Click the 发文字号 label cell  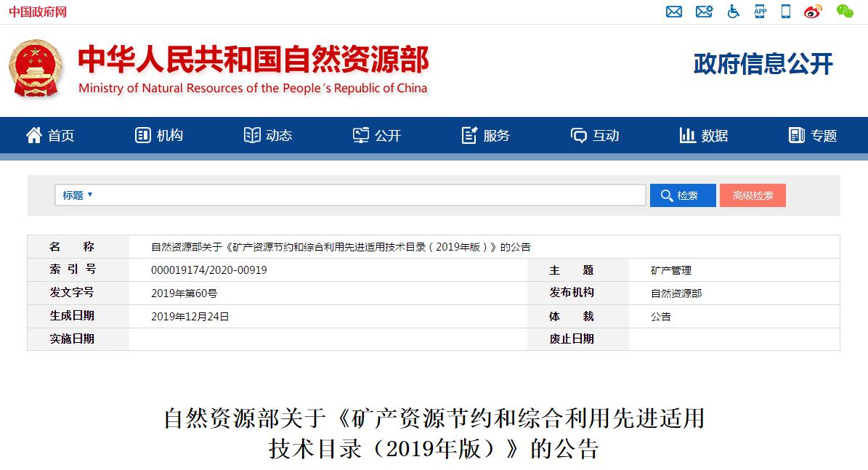tap(78, 293)
